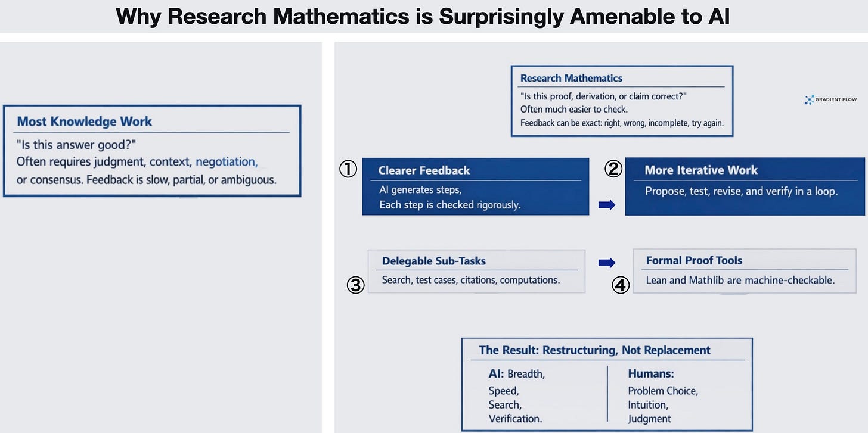Click The Result: Restructuring, Not Replacement heading
Viewport: 868px width, 433px height.
coord(595,350)
